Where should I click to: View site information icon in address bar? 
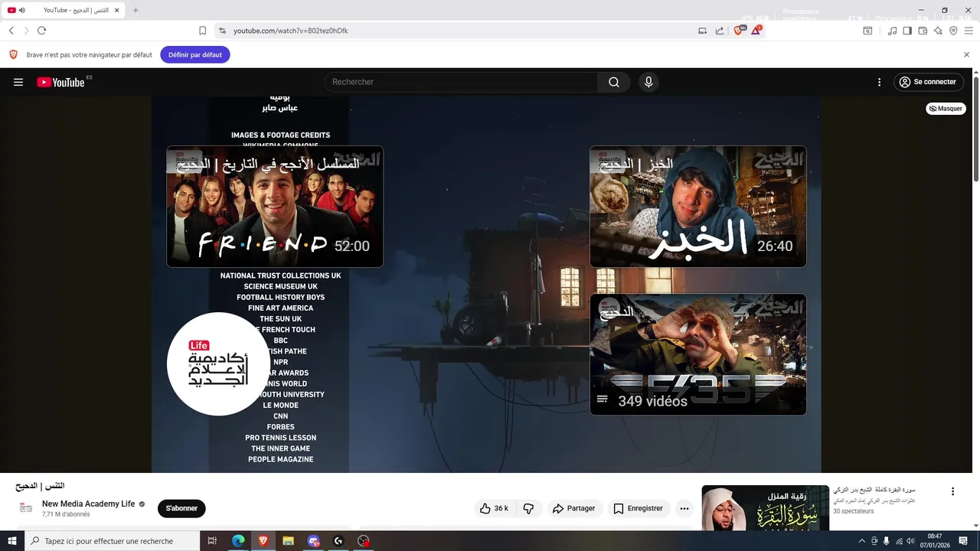(x=222, y=31)
